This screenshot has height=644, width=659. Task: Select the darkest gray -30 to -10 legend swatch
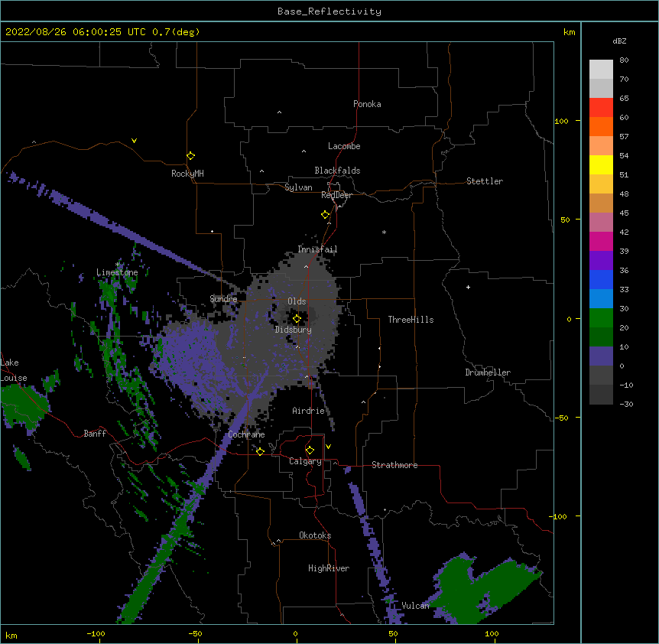[601, 395]
